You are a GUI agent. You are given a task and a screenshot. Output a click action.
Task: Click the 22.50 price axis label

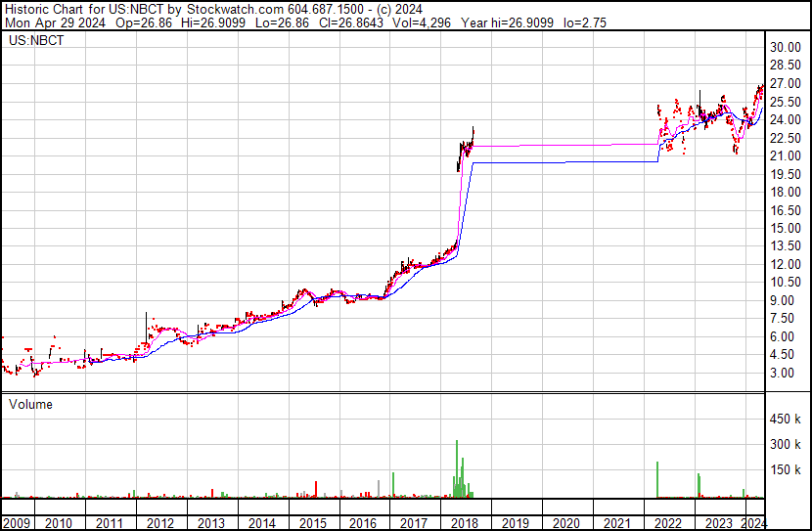point(786,138)
